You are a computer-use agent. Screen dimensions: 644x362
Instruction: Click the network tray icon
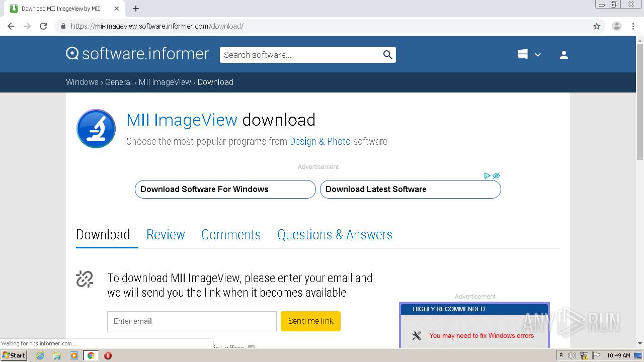click(x=584, y=355)
